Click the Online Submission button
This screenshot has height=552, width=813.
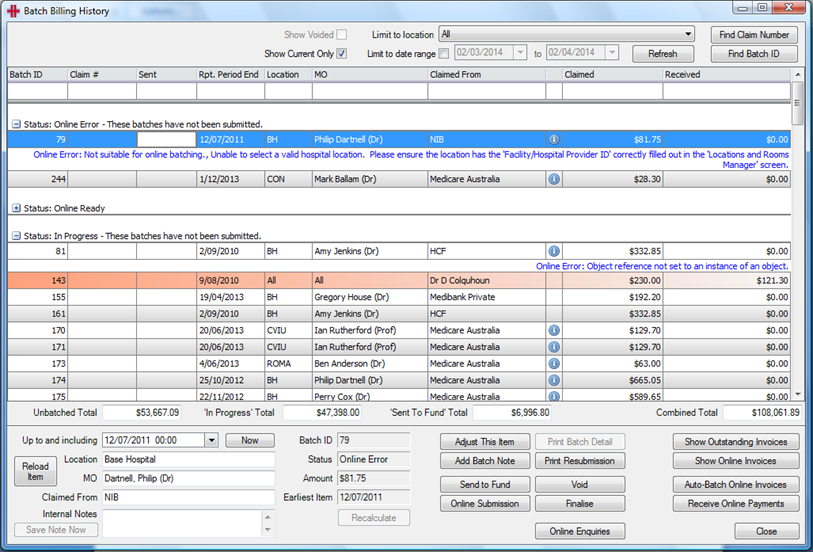pos(484,504)
